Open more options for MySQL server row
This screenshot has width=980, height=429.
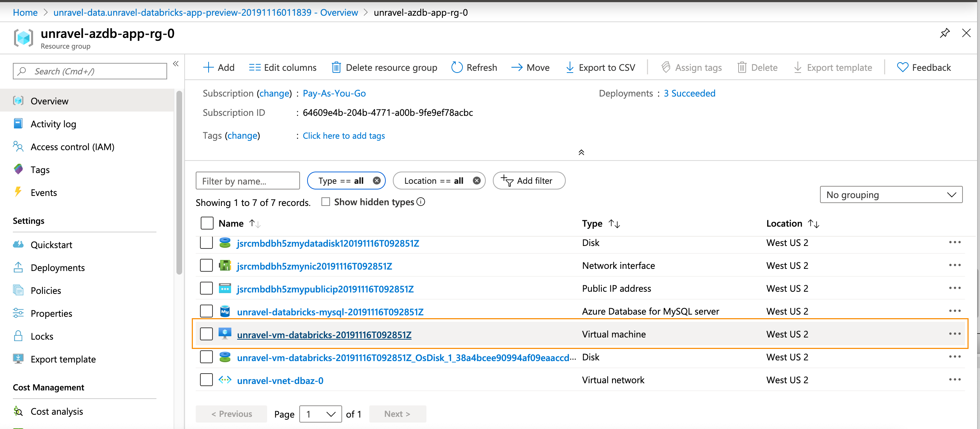click(x=955, y=311)
